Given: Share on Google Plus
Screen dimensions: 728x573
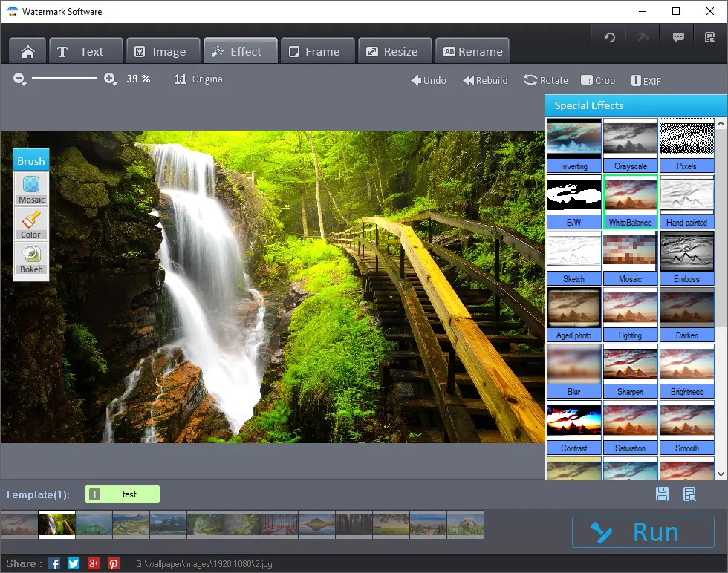Looking at the screenshot, I should pos(94,563).
